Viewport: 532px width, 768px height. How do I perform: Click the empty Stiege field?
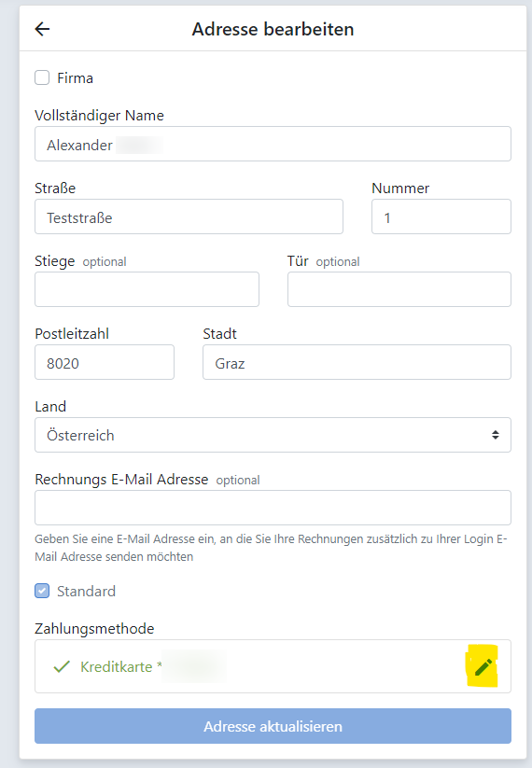(147, 289)
